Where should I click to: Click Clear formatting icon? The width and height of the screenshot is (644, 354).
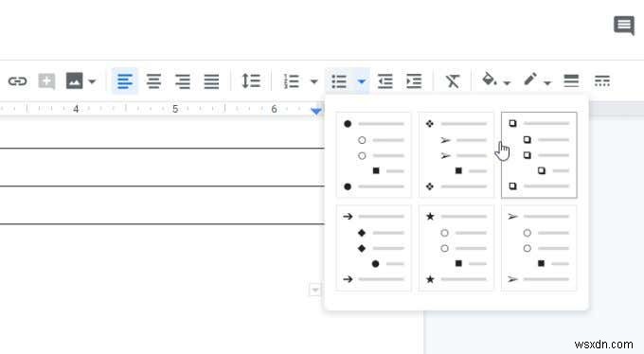(x=453, y=80)
